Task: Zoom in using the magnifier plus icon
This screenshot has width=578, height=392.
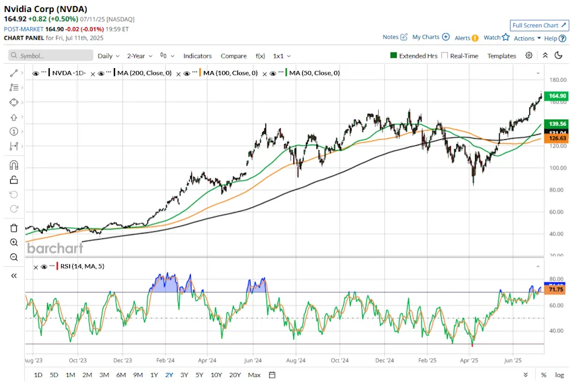Action: coord(13,242)
